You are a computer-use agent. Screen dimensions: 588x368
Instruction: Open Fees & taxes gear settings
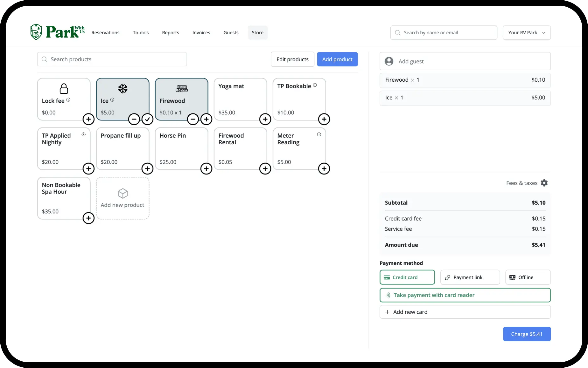tap(544, 183)
